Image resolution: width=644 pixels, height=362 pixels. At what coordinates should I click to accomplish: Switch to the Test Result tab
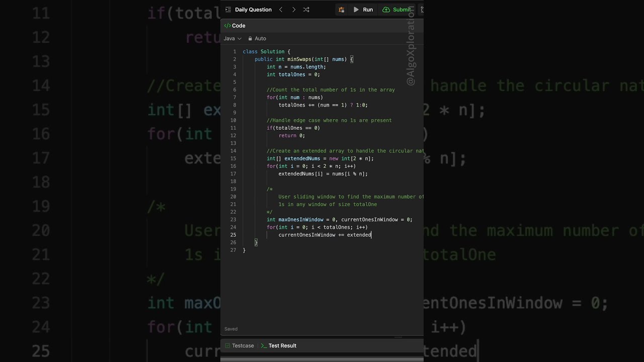pyautogui.click(x=278, y=345)
